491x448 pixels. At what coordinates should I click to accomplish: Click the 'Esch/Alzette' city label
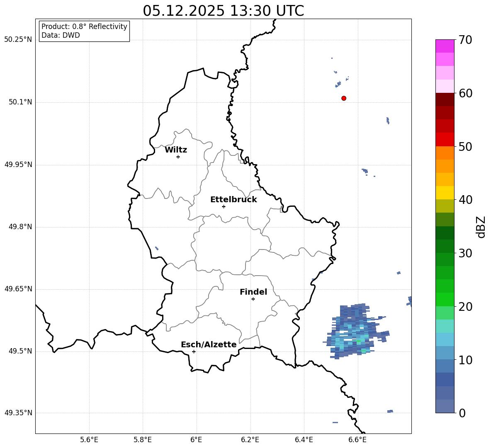click(x=209, y=344)
